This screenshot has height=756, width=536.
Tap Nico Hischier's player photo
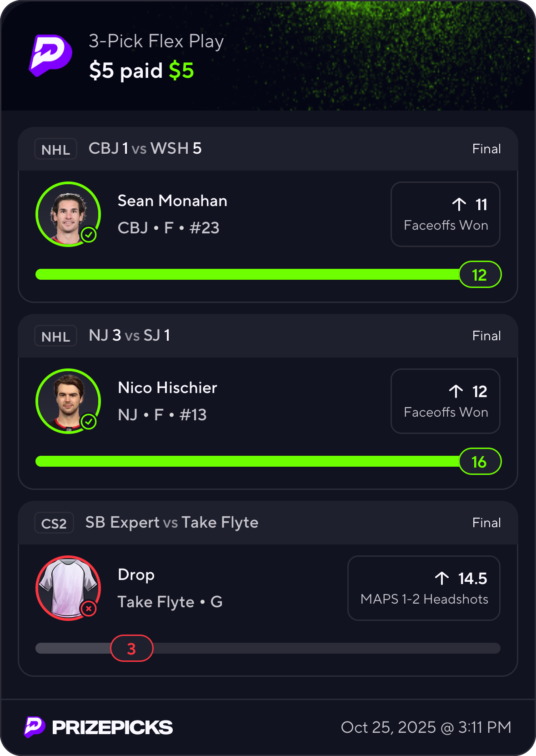click(x=68, y=401)
